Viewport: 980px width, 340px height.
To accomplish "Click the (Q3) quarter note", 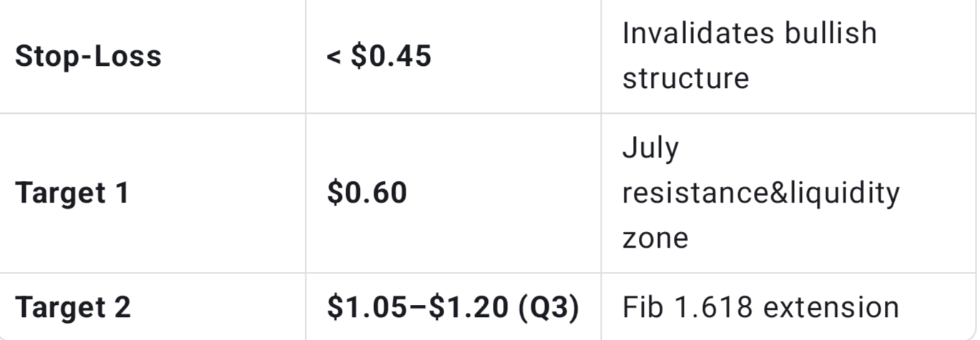I will click(x=547, y=307).
